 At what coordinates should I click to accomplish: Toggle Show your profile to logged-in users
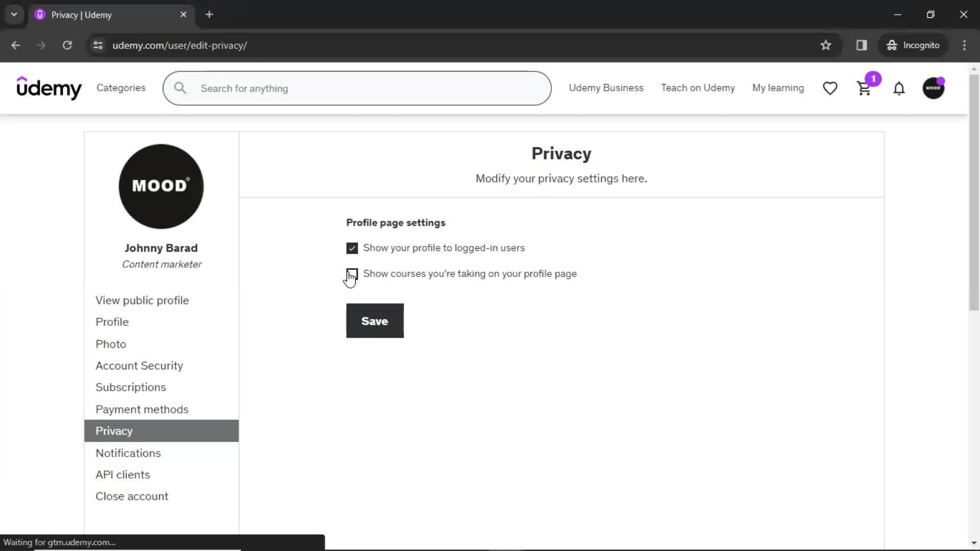352,247
